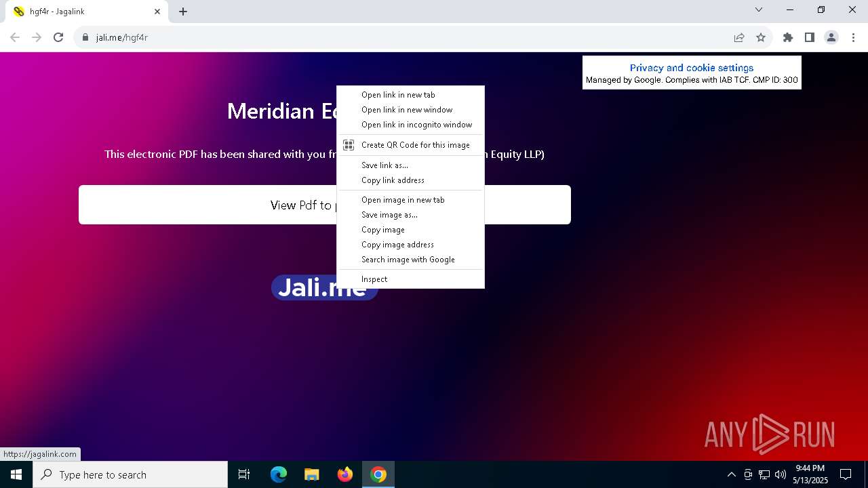Select Inspect from context menu
This screenshot has width=868, height=488.
(411, 279)
